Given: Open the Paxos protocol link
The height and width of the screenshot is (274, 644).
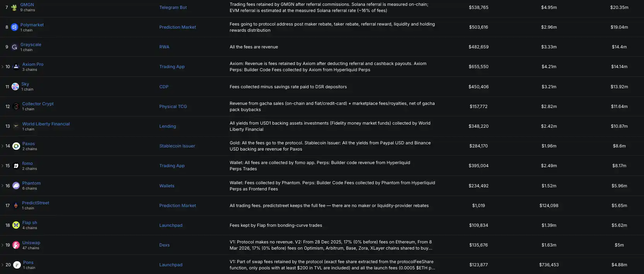Looking at the screenshot, I should [x=29, y=144].
